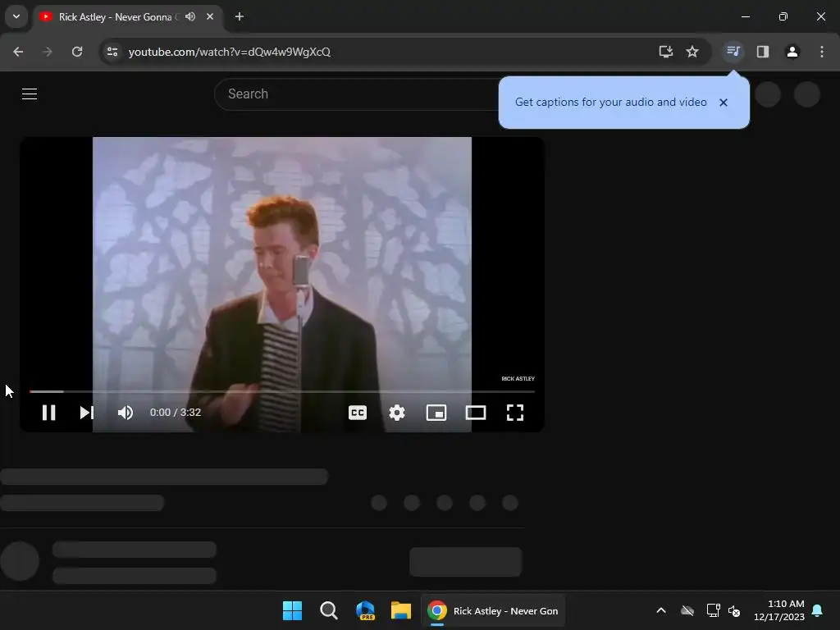Seek on the video progress bar
Image resolution: width=840 pixels, height=630 pixels.
click(282, 391)
